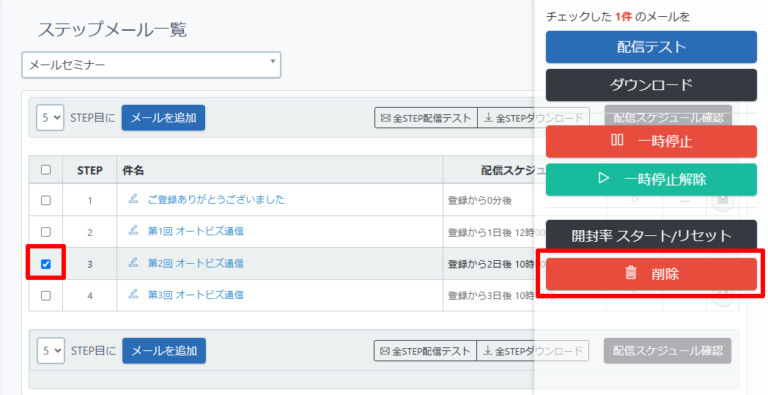This screenshot has width=768, height=395.
Task: Click the ステップメール一覧 page heading
Action: click(x=112, y=29)
